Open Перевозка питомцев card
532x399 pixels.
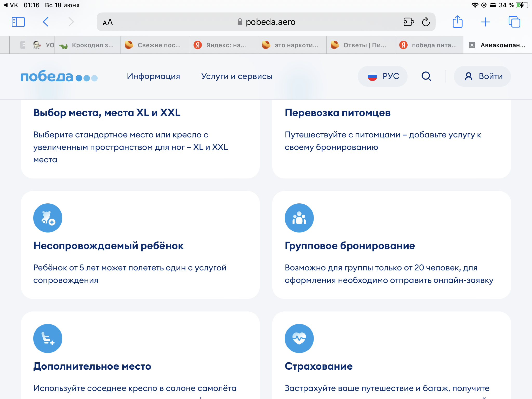click(337, 113)
